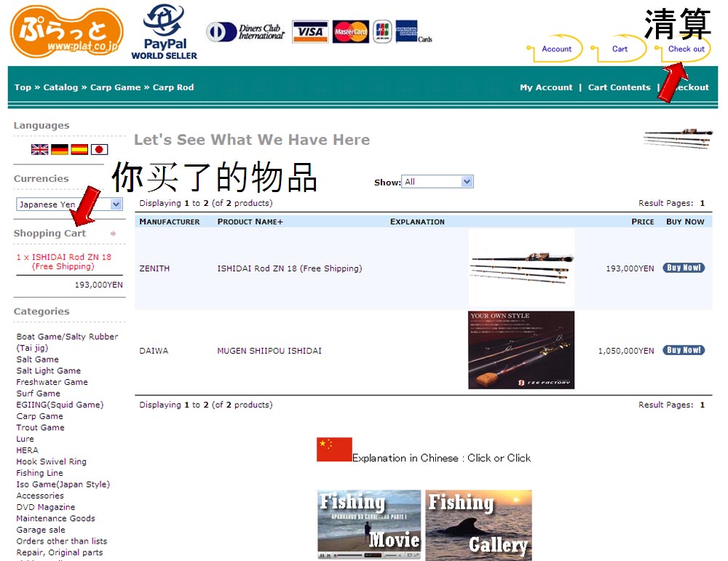Open Garage sale category

click(x=41, y=530)
